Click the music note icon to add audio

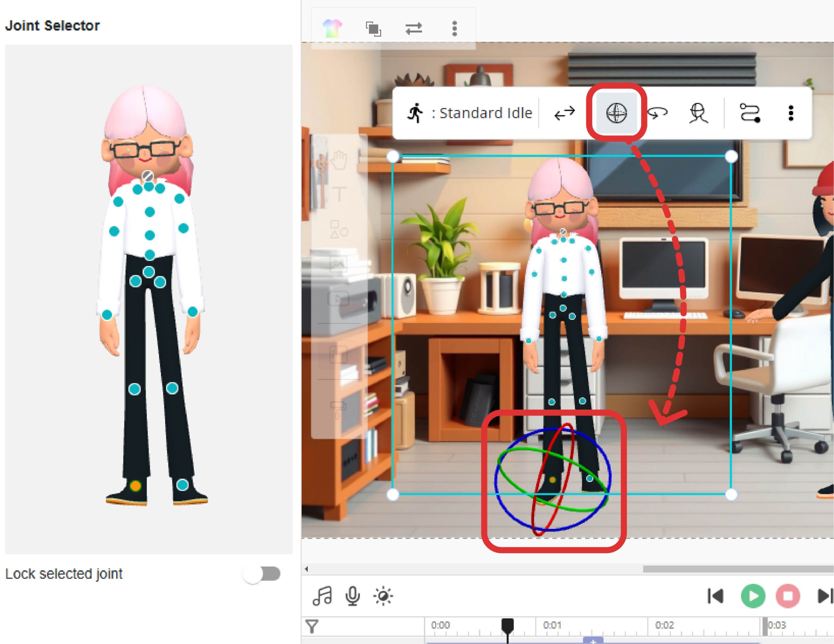pyautogui.click(x=322, y=595)
